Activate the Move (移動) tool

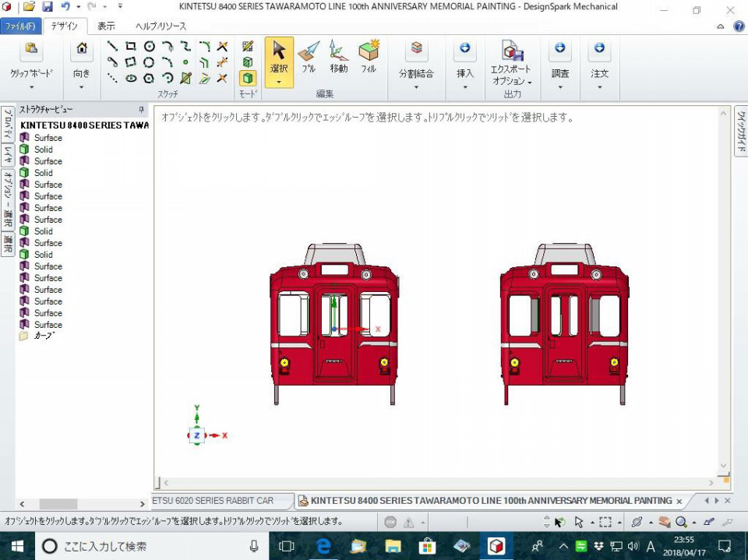click(338, 56)
